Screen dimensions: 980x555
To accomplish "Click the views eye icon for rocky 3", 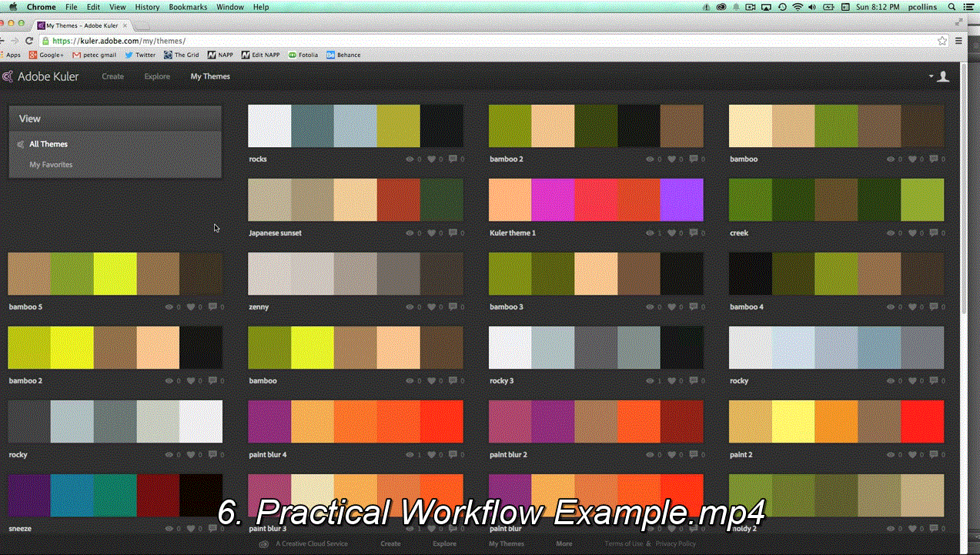I will coord(651,381).
